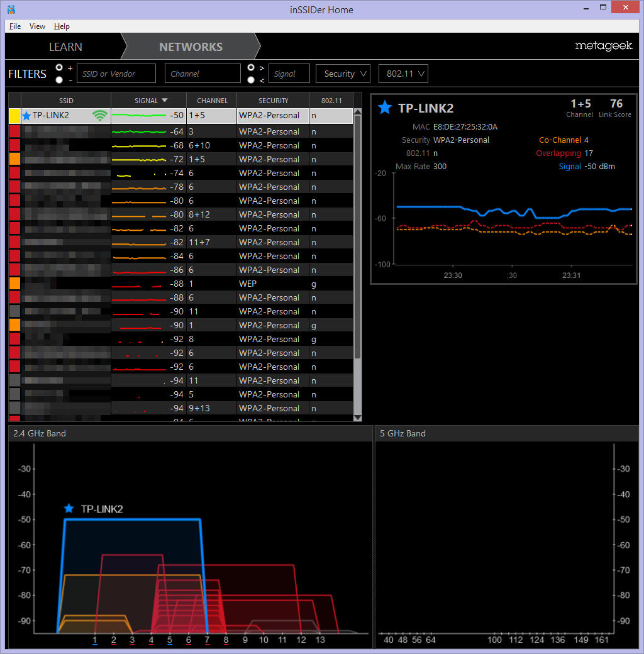Screen dimensions: 644x654
Task: Click the -86 signal value in the list
Action: tap(177, 270)
